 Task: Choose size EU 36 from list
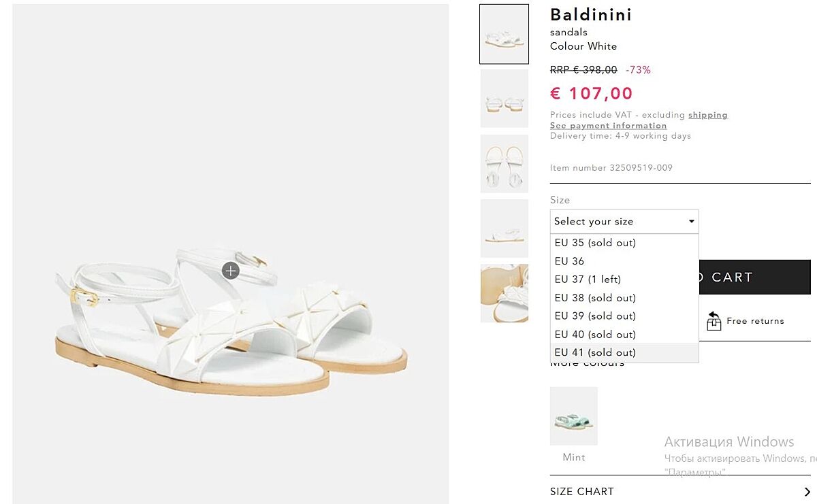tap(569, 261)
